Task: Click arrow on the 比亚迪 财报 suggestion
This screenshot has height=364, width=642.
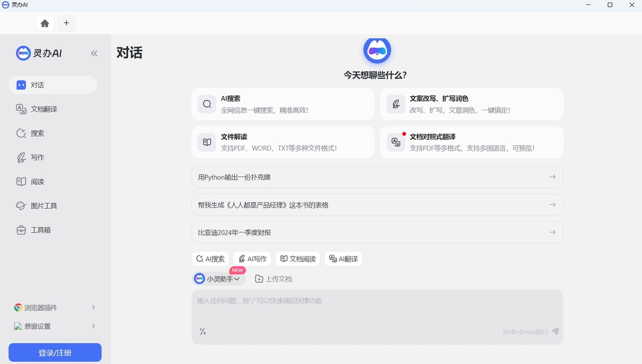Action: 553,233
